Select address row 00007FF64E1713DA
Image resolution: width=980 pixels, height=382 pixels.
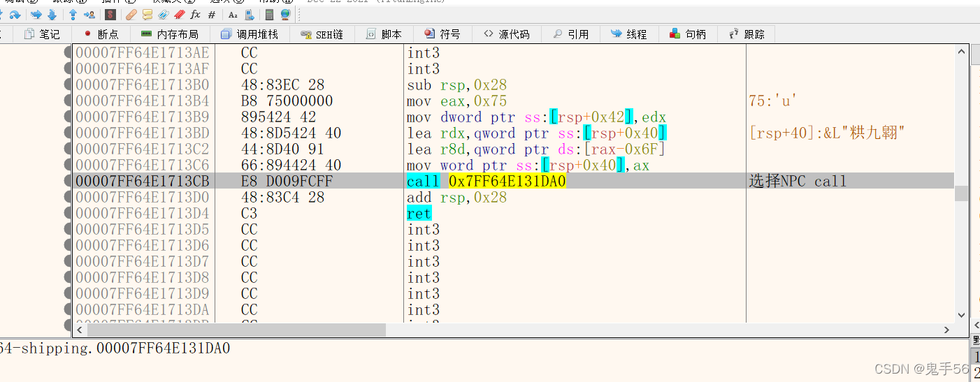pyautogui.click(x=142, y=310)
